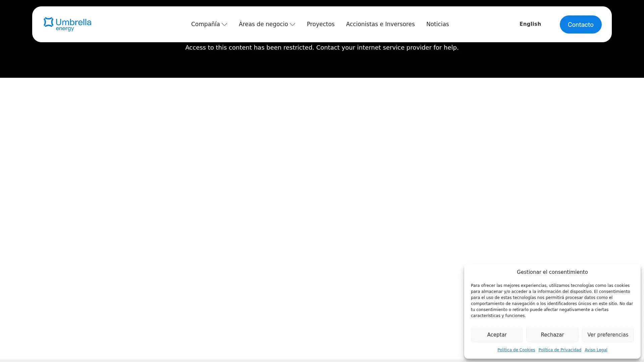Expand the Compañía dropdown menu
644x362 pixels.
206,24
